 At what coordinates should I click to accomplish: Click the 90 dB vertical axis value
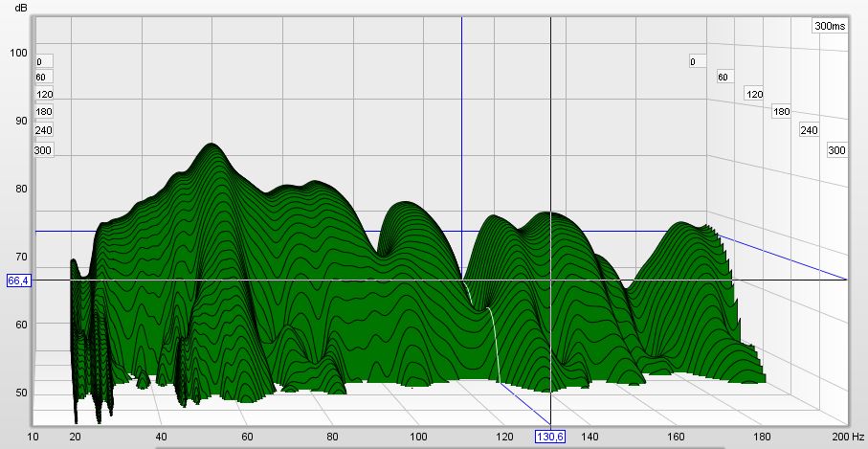click(x=20, y=121)
